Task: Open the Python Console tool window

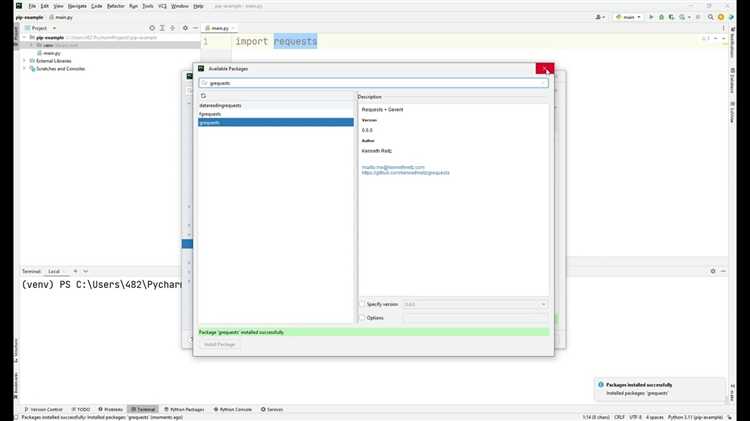Action: click(x=233, y=410)
